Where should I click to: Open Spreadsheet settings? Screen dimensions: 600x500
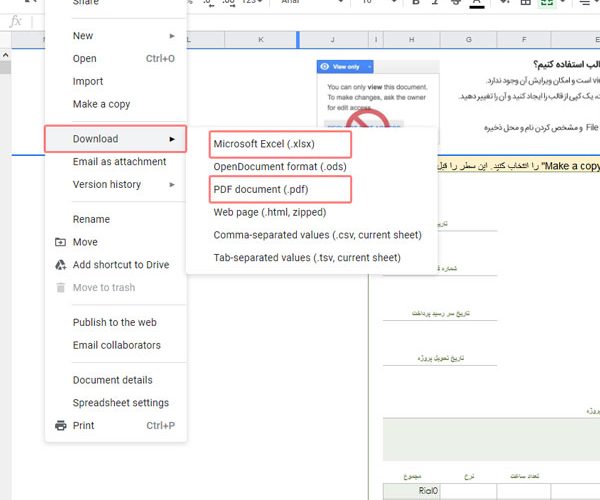[120, 403]
